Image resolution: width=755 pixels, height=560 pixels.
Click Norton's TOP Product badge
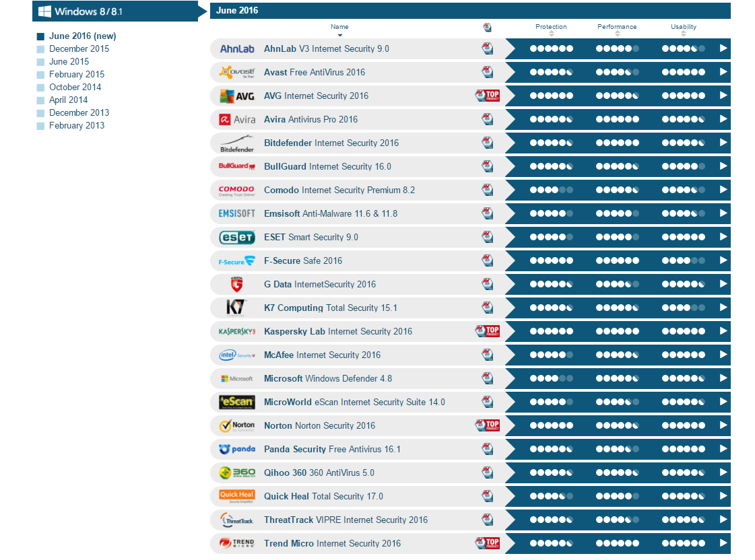coord(488,425)
